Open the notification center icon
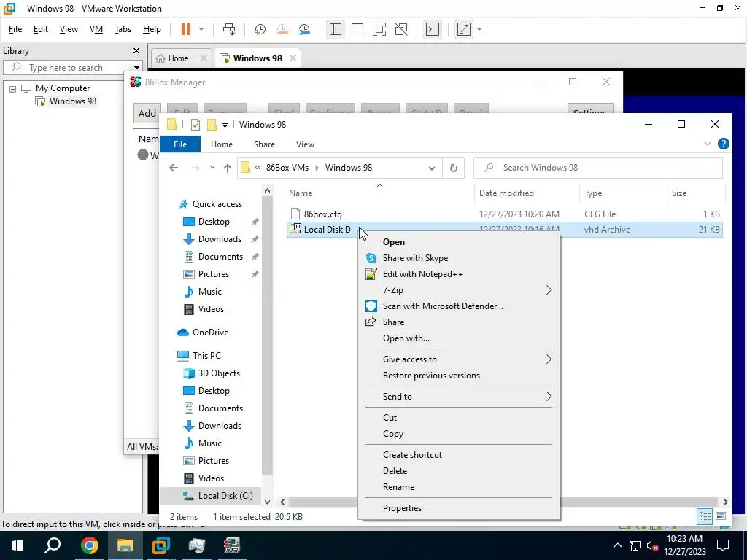Screen dimensions: 747x560 723,545
